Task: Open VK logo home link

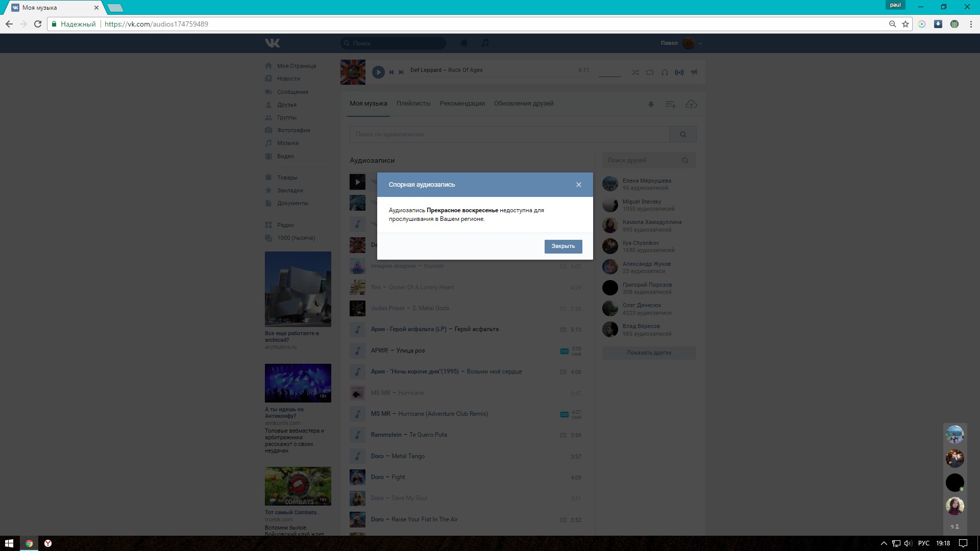Action: [273, 43]
